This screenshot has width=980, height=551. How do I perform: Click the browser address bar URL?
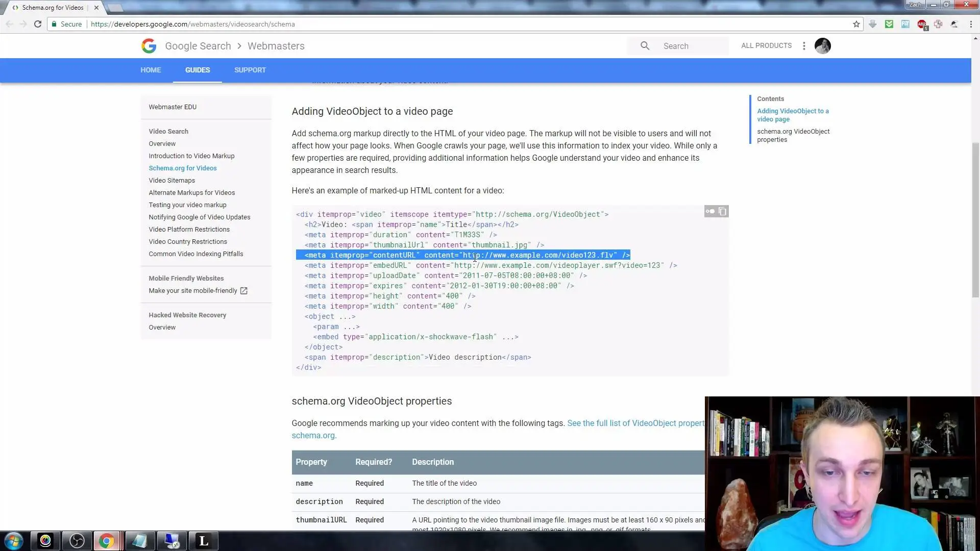tap(193, 24)
